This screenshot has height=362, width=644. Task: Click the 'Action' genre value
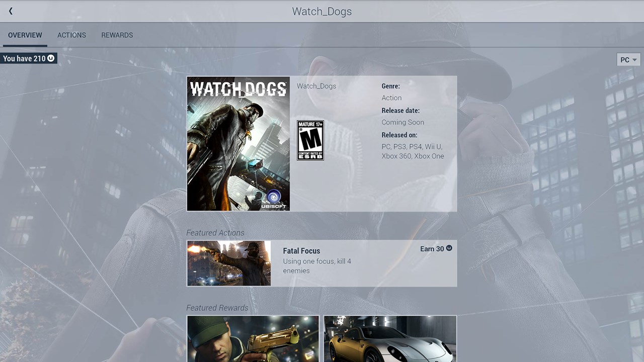click(391, 98)
